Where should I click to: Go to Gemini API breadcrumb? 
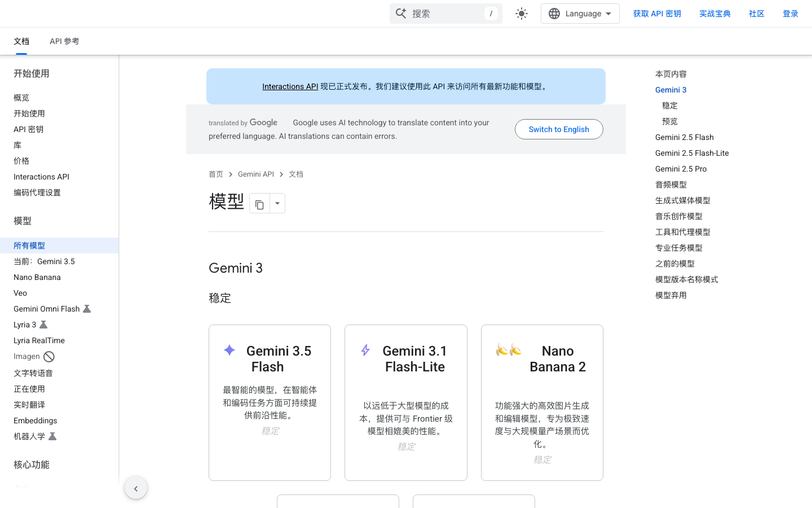(256, 174)
